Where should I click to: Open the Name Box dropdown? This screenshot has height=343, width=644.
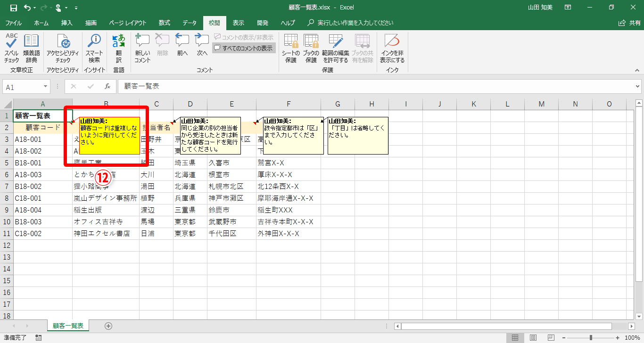pos(46,87)
